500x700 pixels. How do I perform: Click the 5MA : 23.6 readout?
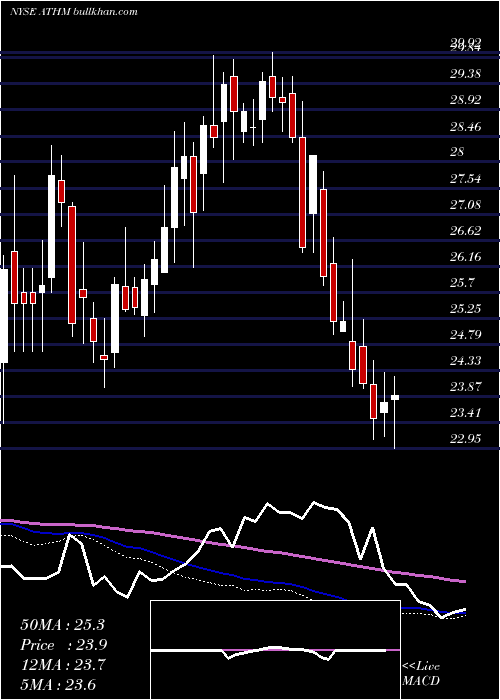pyautogui.click(x=58, y=685)
